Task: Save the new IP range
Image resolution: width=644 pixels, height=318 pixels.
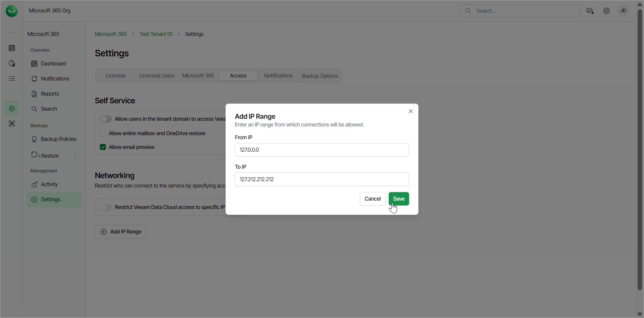Action: [398, 199]
